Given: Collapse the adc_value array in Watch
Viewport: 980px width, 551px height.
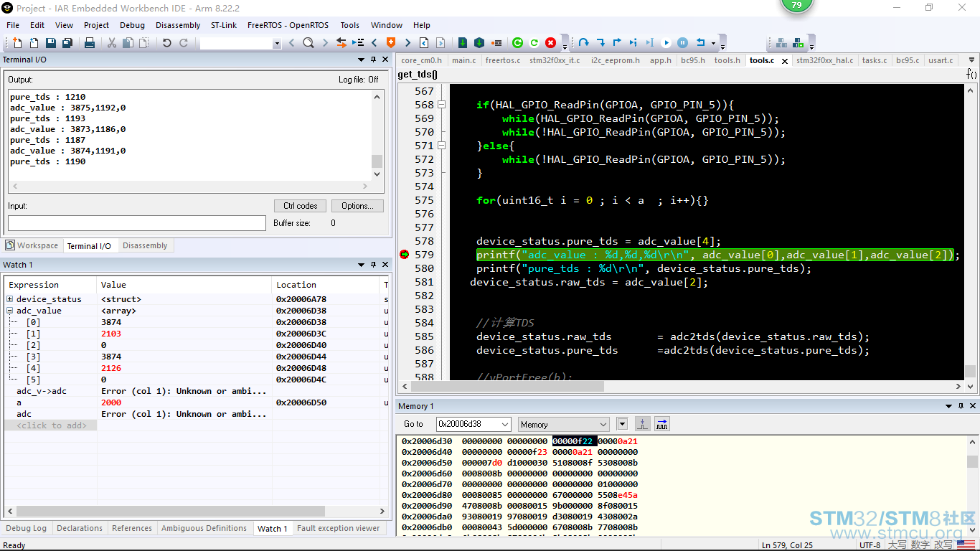Looking at the screenshot, I should [10, 311].
